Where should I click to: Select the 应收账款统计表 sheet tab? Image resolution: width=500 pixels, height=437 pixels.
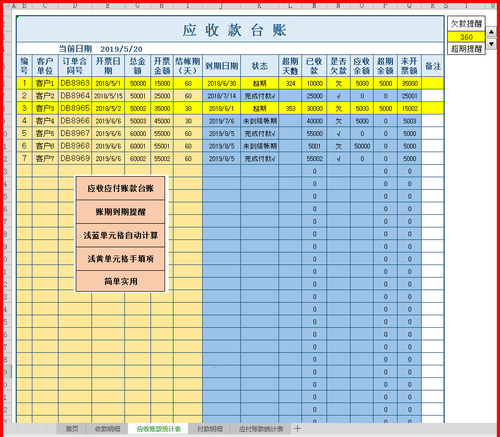pyautogui.click(x=158, y=429)
